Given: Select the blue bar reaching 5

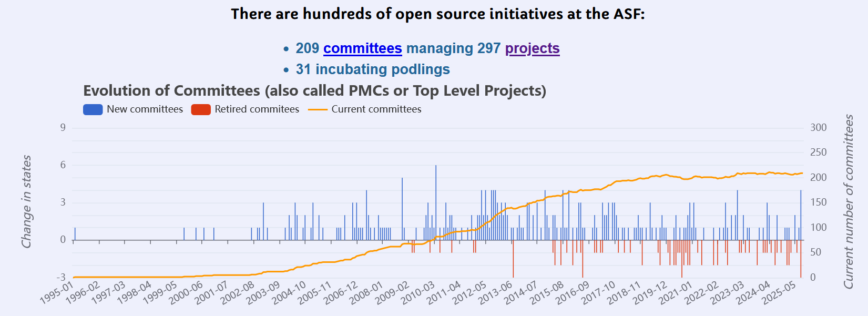Looking at the screenshot, I should click(402, 208).
